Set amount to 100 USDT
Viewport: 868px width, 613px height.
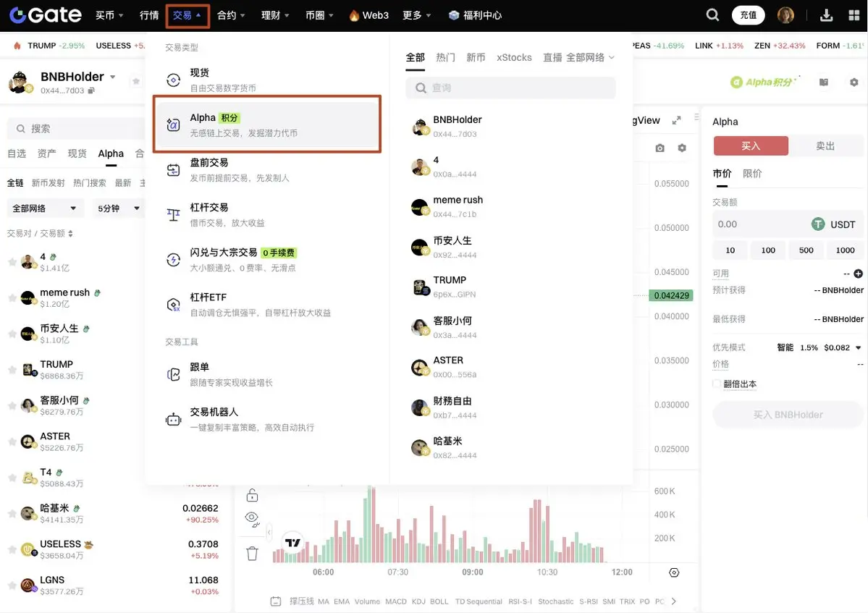point(768,250)
